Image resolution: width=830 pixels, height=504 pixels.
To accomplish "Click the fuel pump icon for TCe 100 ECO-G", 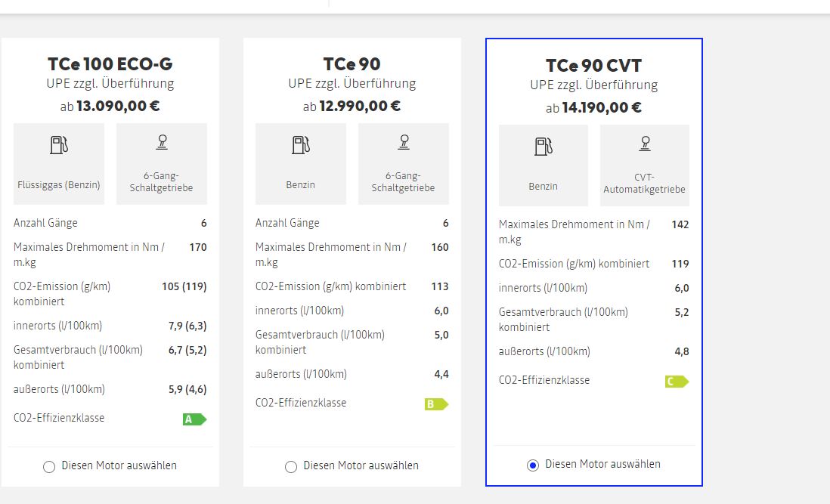I will tap(59, 145).
